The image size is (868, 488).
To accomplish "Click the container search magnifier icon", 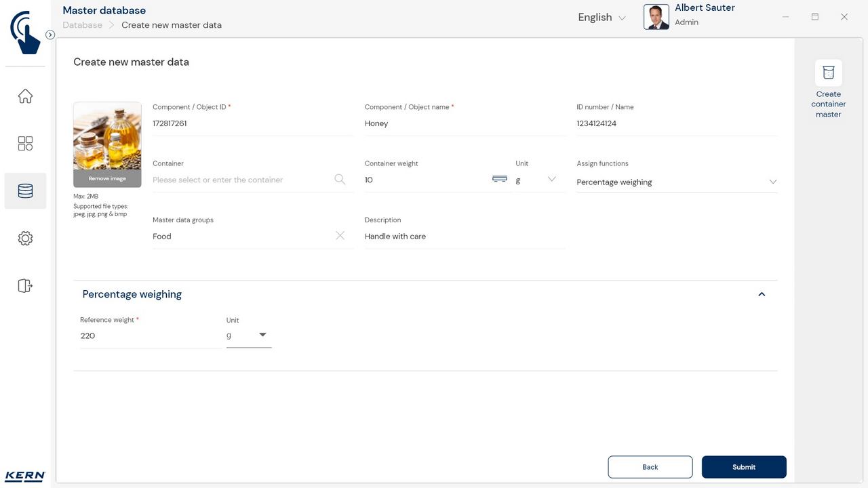I will 340,180.
